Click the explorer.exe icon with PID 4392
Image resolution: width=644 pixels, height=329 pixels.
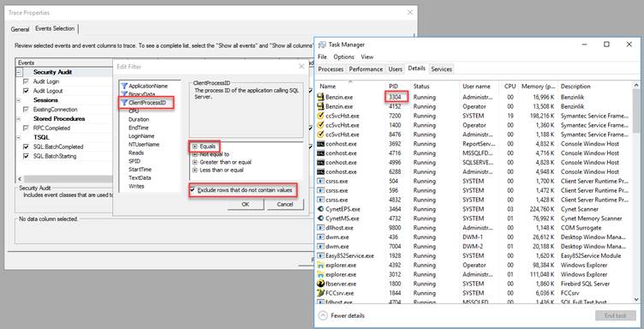point(321,266)
